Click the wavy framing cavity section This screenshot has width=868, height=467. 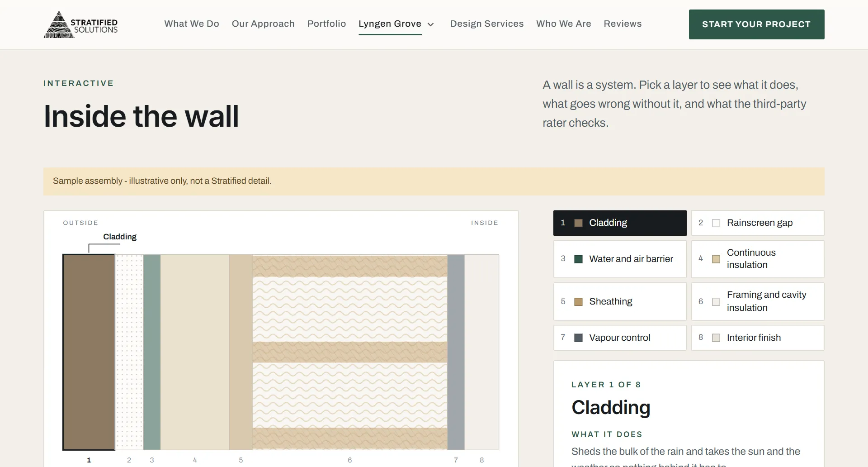(350, 352)
